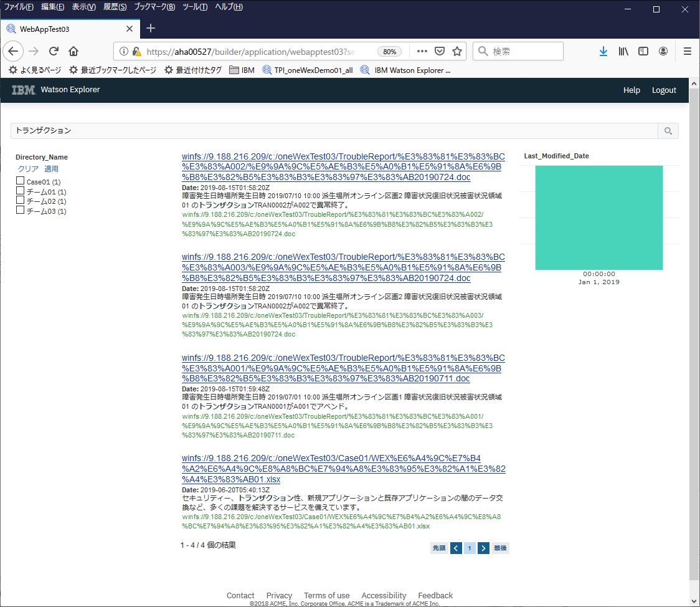Open 最近ブックマークしたページ bookmark folder
This screenshot has height=607, width=700.
coord(113,70)
